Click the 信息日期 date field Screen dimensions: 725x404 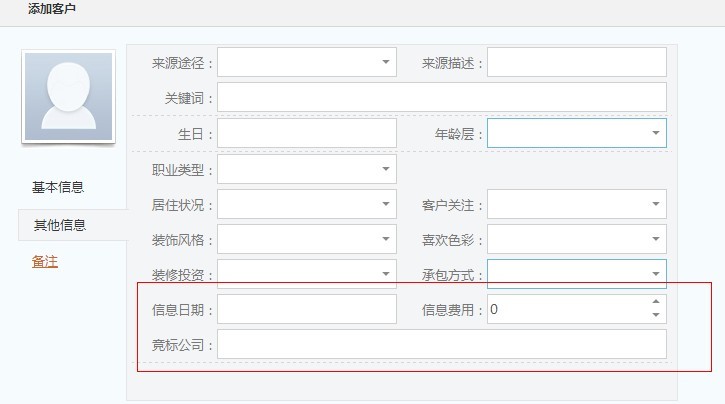coord(306,309)
